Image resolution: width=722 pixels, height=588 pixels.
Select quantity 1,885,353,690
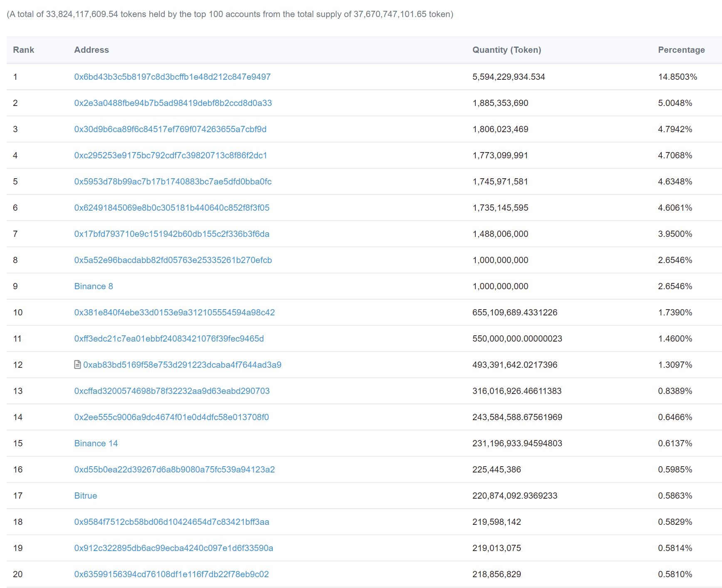500,103
